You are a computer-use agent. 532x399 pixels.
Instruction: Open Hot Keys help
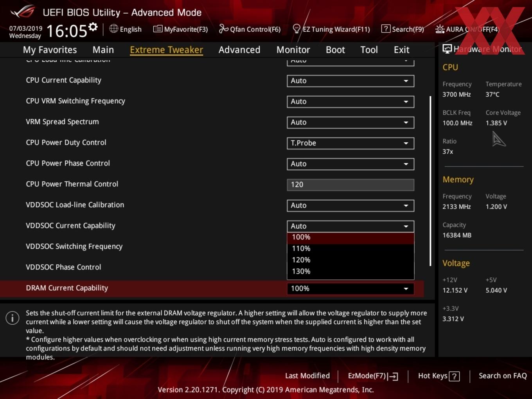tap(439, 376)
